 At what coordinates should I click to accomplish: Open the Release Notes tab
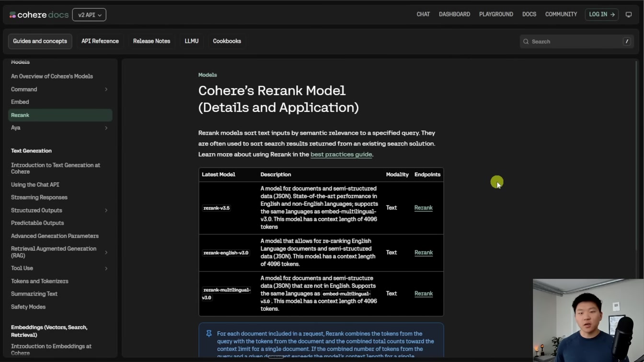151,41
